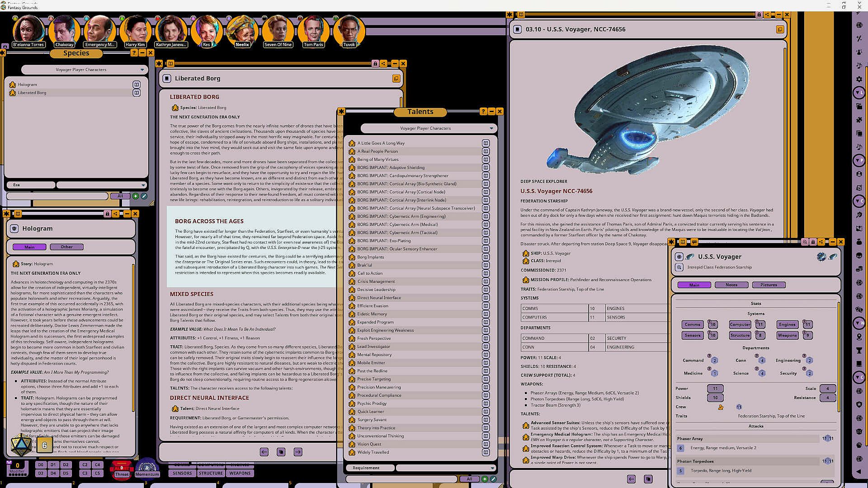
Task: Click the Weapons system button on ship sheet
Action: [787, 335]
